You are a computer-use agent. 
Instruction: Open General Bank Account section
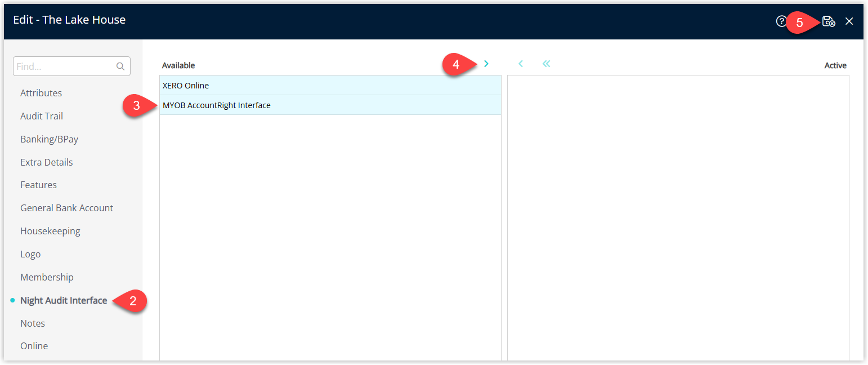66,208
